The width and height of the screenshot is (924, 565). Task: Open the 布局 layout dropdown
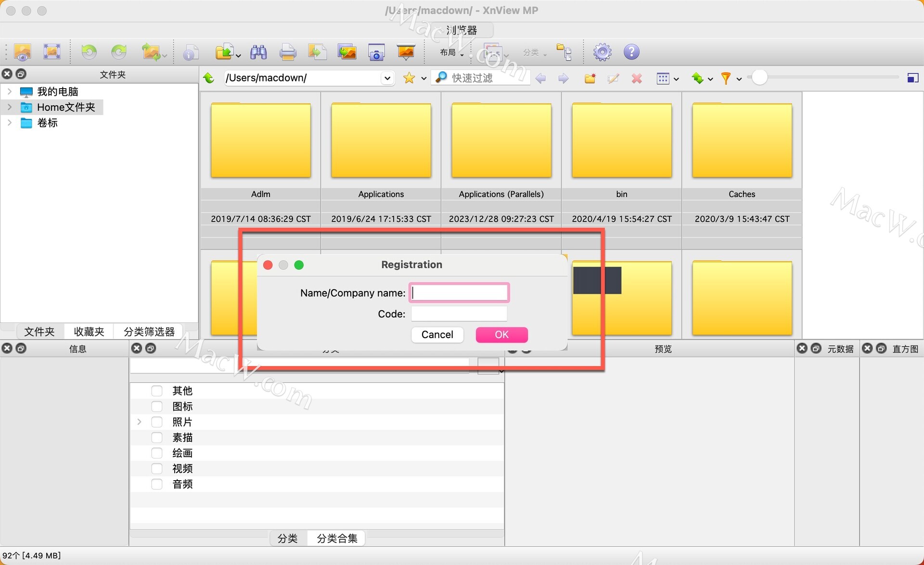451,52
